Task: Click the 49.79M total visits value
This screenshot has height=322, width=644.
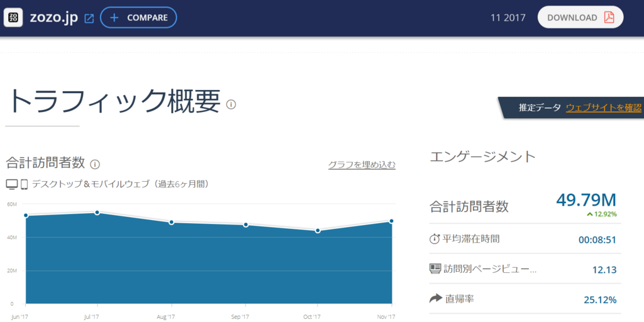Action: (x=587, y=200)
